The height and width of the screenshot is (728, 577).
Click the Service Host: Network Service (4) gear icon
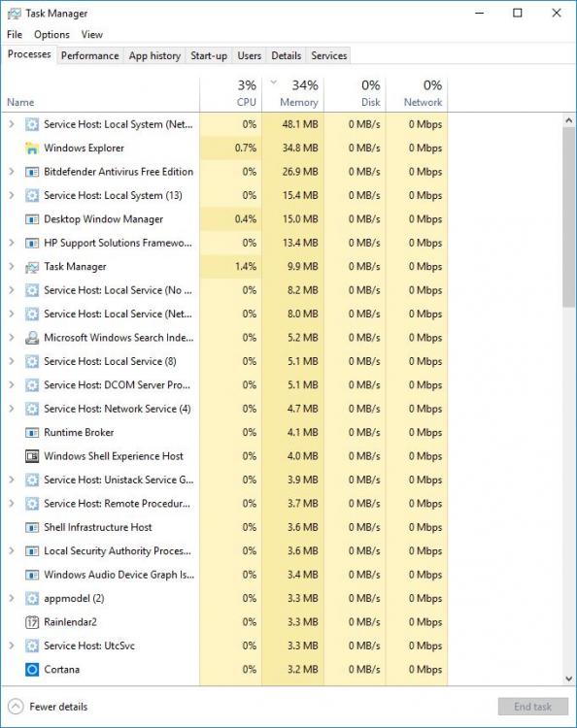(32, 409)
